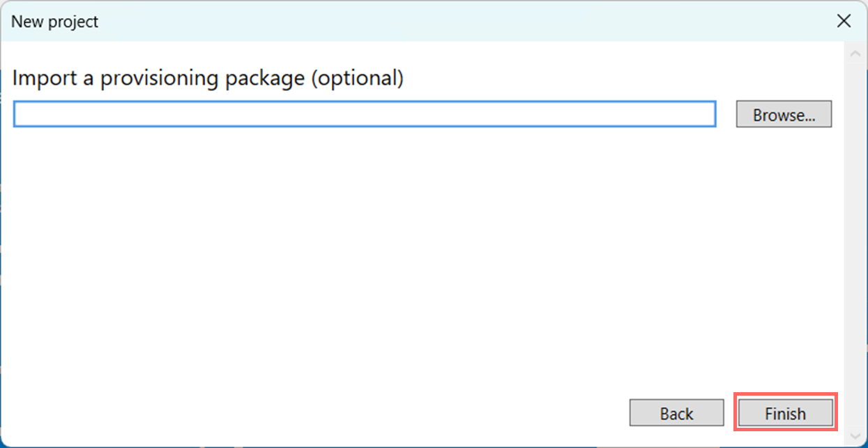Click the X to dismiss the wizard
868x448 pixels.
point(844,21)
